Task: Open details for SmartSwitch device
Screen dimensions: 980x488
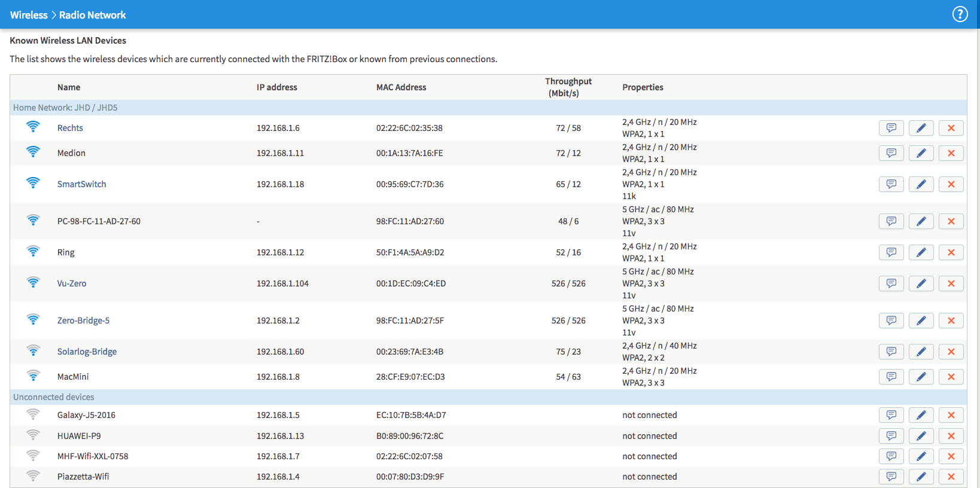Action: 891,184
